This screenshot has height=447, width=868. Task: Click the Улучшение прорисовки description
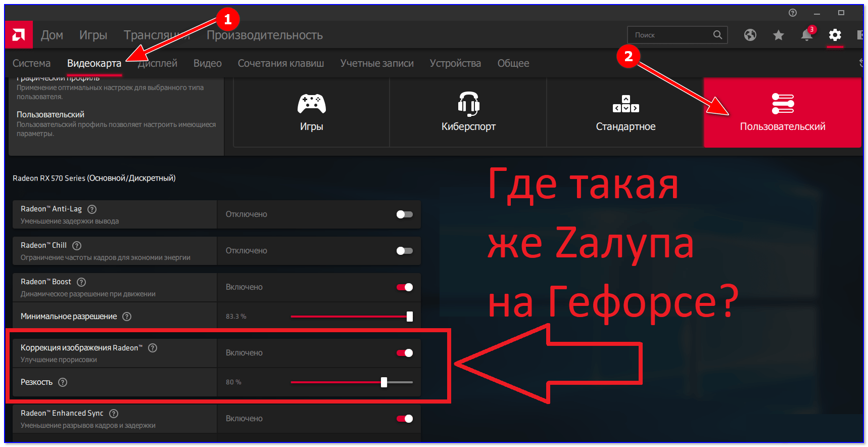coord(59,360)
